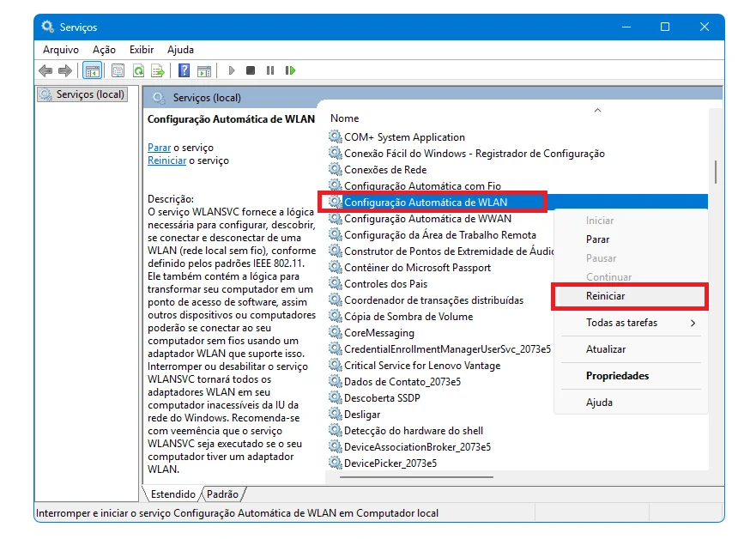Select Construtor de Pontos de Extremidade service
756x539 pixels.
click(x=449, y=251)
